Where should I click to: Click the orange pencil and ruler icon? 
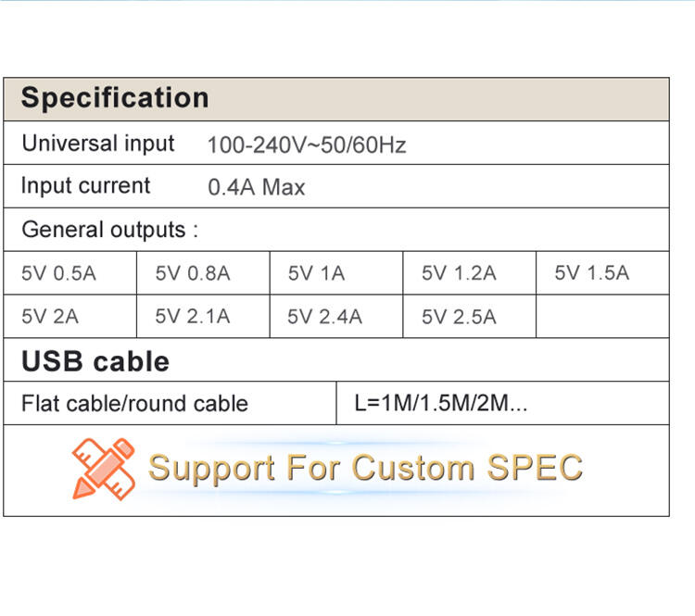pyautogui.click(x=104, y=469)
